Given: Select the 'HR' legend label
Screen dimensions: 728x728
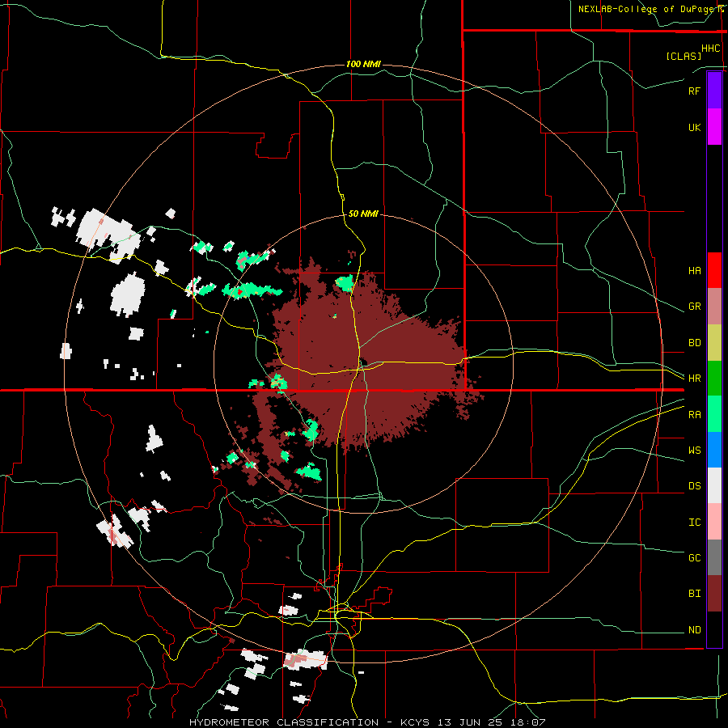Looking at the screenshot, I should click(694, 379).
